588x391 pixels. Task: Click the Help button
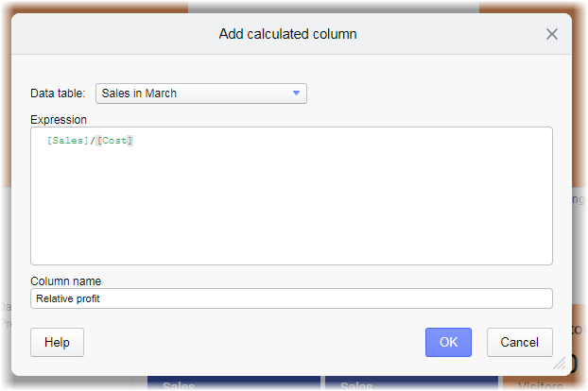tap(57, 342)
